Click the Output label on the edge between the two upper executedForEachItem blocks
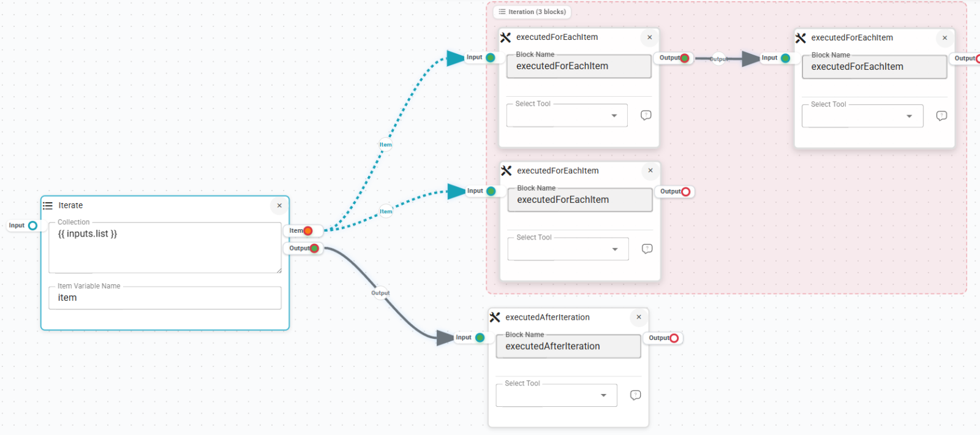Image resolution: width=980 pixels, height=435 pixels. pyautogui.click(x=718, y=59)
